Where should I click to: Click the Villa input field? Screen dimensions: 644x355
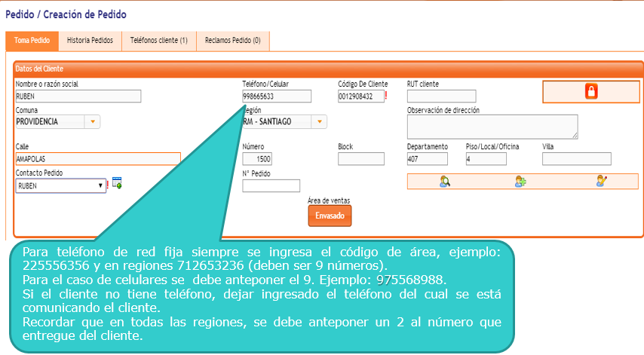577,159
